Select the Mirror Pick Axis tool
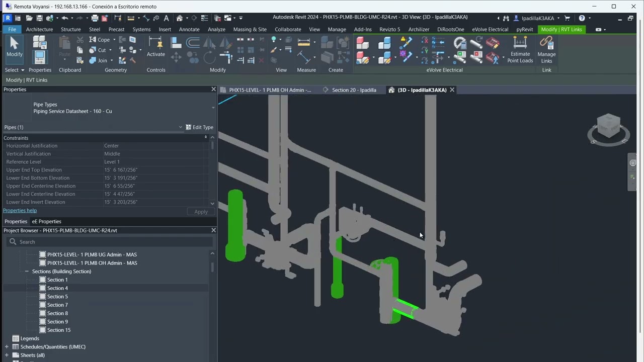Viewport: 644px width, 362px height. click(x=209, y=42)
